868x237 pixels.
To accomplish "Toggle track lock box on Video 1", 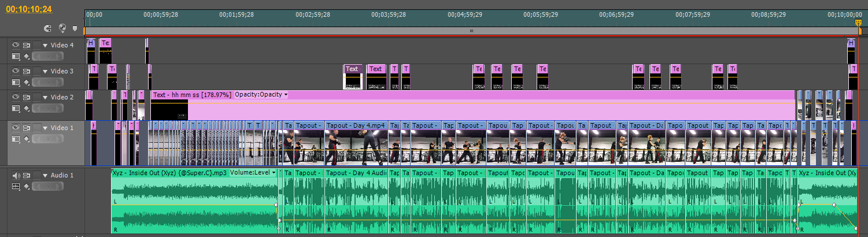I will (x=37, y=128).
